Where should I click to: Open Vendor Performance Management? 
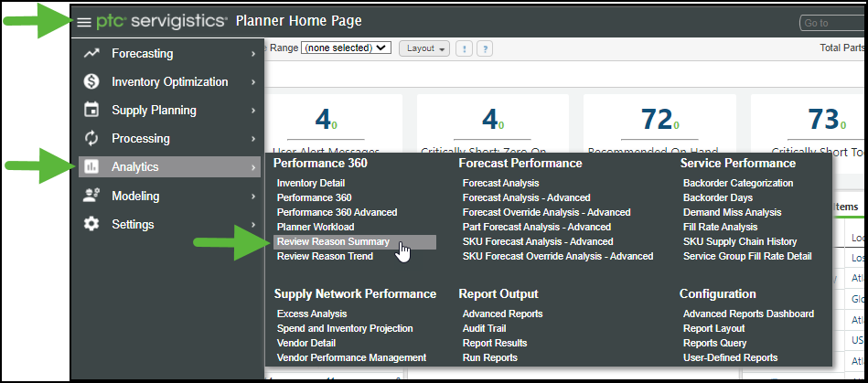point(351,358)
